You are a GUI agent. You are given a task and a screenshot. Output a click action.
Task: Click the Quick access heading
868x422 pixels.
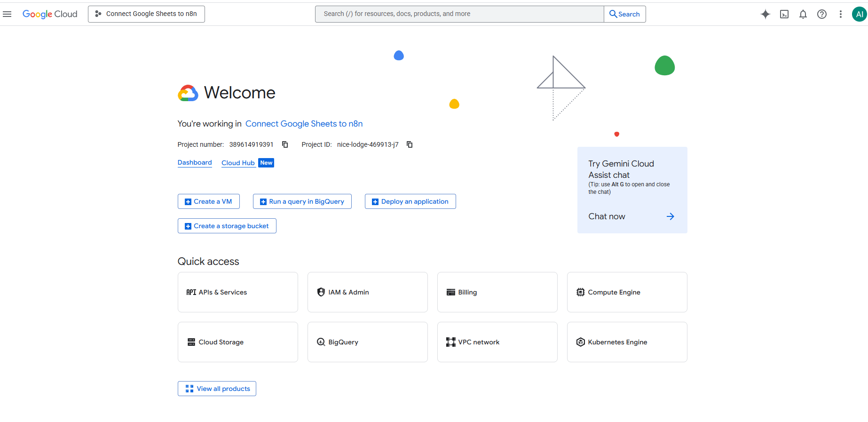(x=208, y=262)
